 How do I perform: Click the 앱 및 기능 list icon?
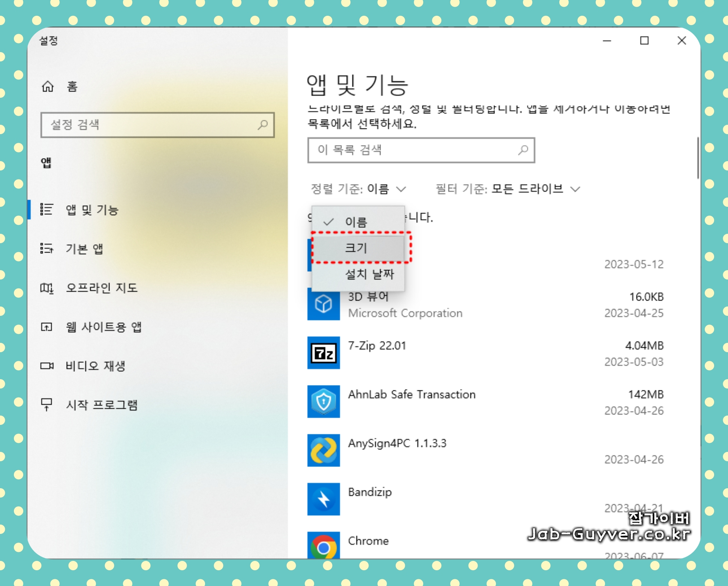[47, 209]
